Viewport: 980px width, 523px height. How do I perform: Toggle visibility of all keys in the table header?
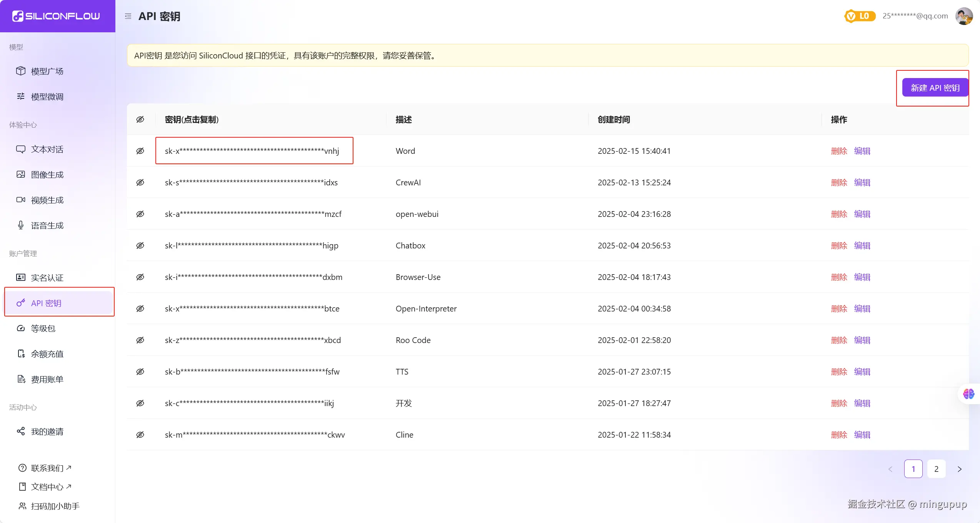140,120
